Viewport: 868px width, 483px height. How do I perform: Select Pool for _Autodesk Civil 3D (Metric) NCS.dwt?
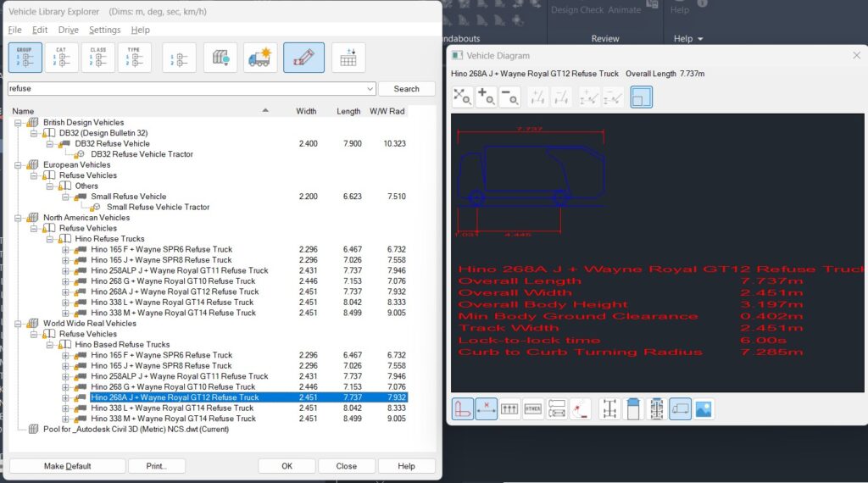click(136, 430)
